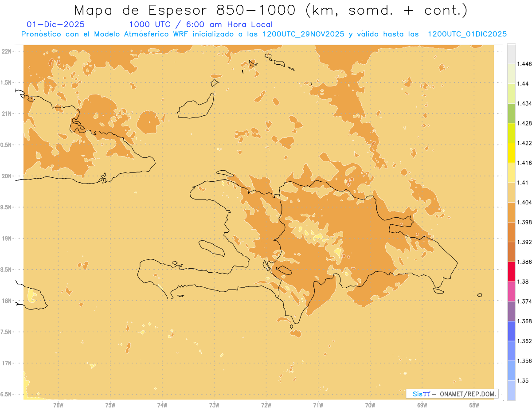
Task: Click the 70W longitude label
Action: click(x=370, y=405)
